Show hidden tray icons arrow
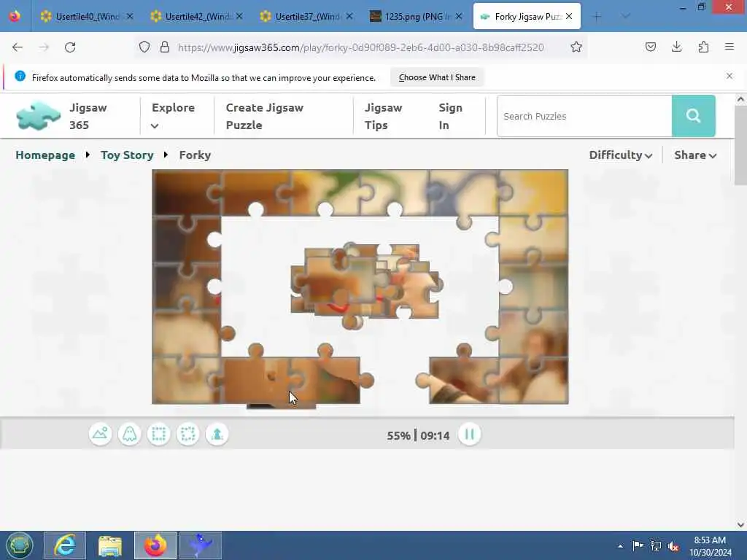The image size is (747, 560). [620, 546]
